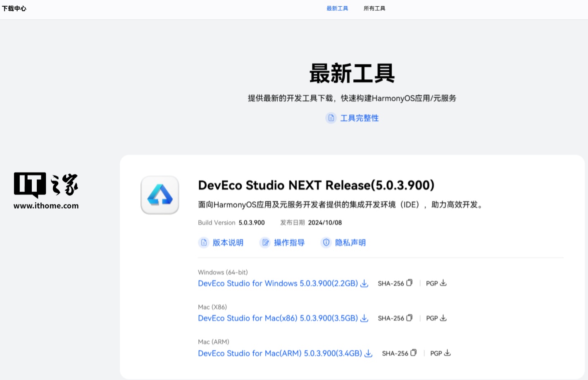The height and width of the screenshot is (380, 588).
Task: Click the Build Version 5.0.3.900 value
Action: click(x=252, y=223)
